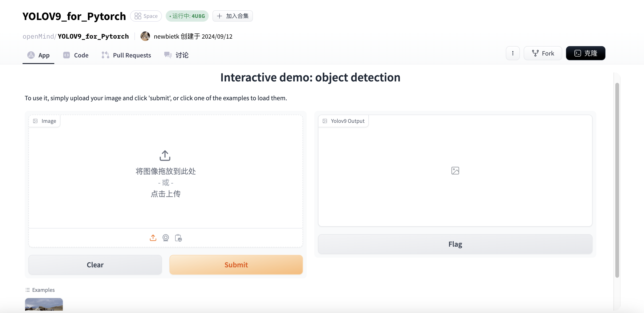Click the newbietk username

point(166,36)
